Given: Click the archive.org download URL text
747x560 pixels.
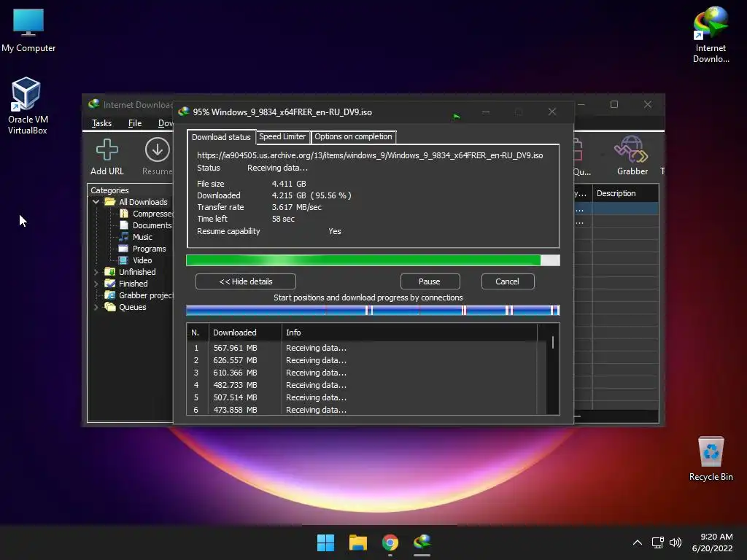Looking at the screenshot, I should tap(370, 155).
